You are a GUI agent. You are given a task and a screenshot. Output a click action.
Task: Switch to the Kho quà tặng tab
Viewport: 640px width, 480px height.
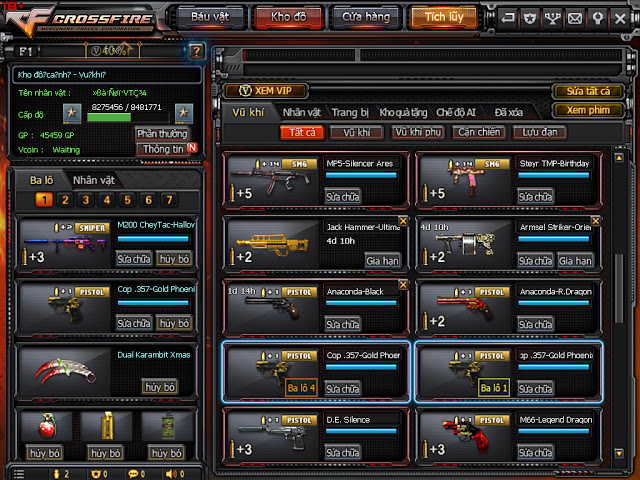[403, 112]
